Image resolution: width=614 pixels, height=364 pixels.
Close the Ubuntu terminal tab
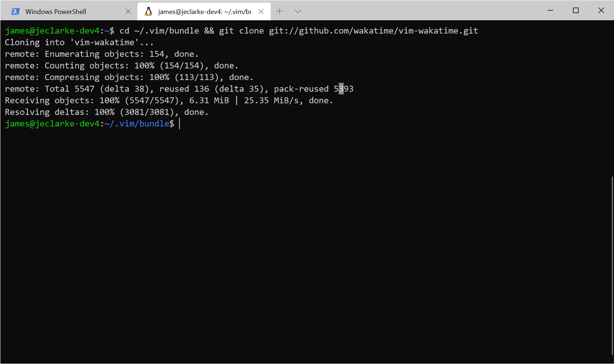tap(261, 11)
